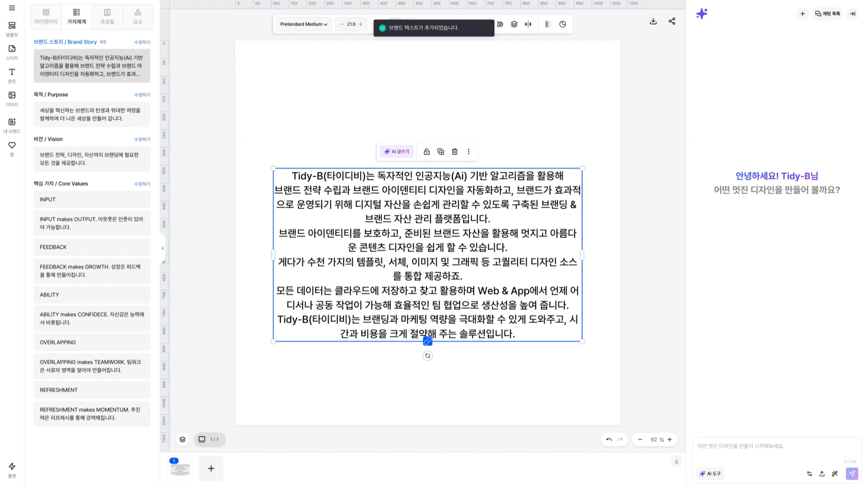The width and height of the screenshot is (868, 487).
Task: Open the 채팅 목록 chat list
Action: tap(828, 14)
